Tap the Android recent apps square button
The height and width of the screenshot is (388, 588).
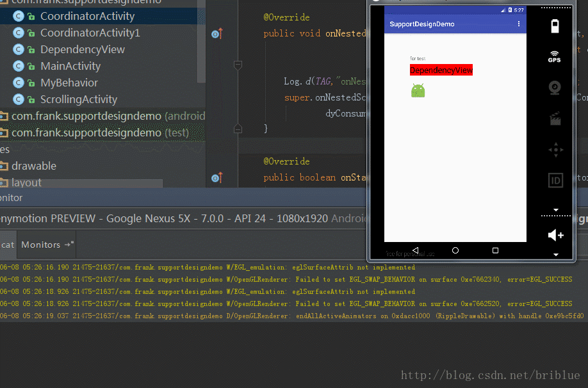click(495, 250)
